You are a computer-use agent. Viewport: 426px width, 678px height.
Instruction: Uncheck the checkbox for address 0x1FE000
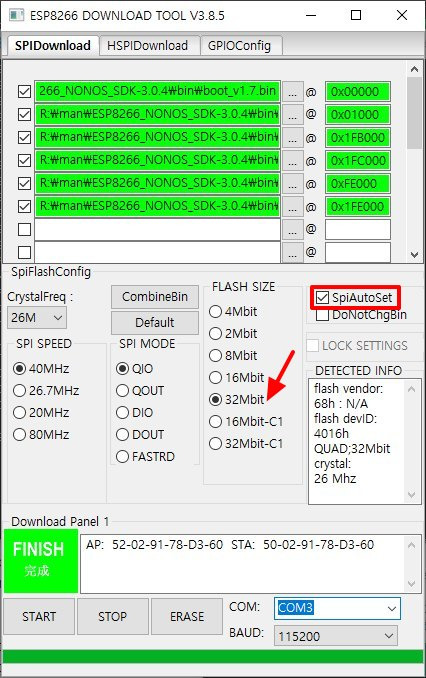click(x=24, y=206)
